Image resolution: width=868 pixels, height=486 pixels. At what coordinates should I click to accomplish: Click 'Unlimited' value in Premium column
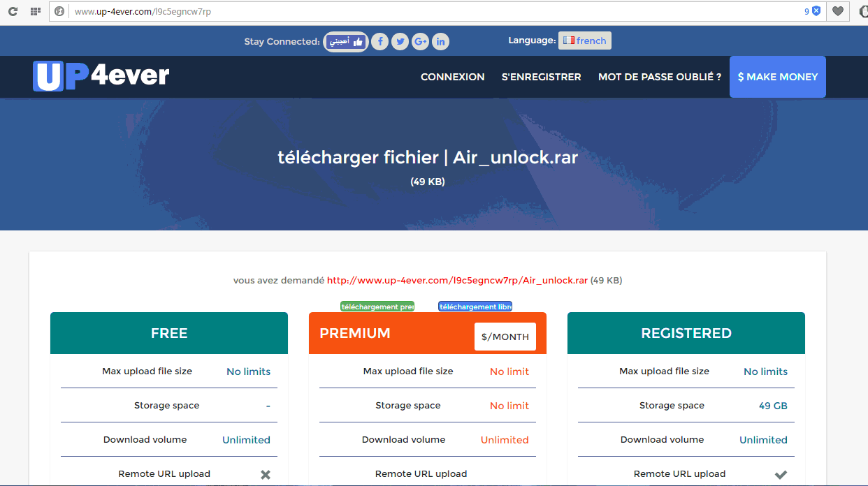[505, 440]
